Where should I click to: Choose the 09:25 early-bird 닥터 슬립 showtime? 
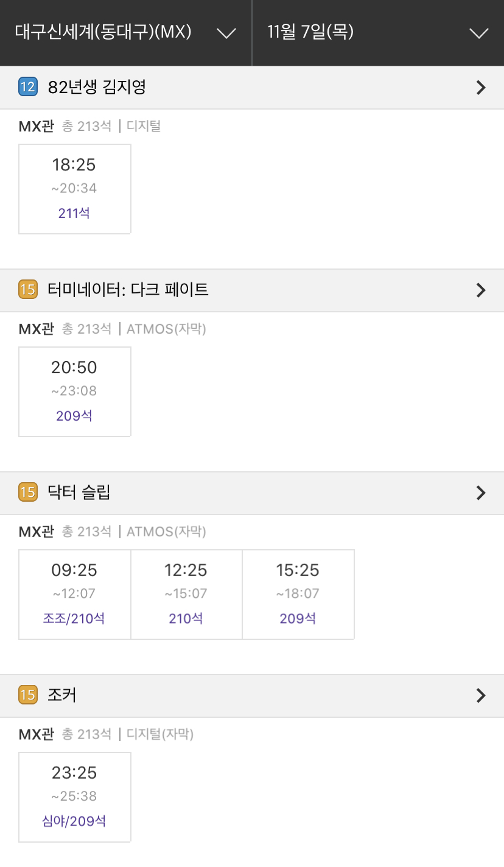tap(75, 594)
